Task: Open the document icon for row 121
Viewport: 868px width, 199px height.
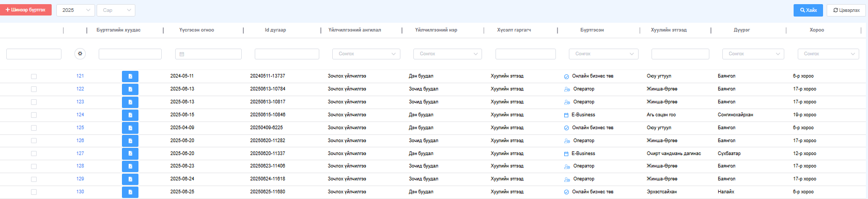Action: 130,76
